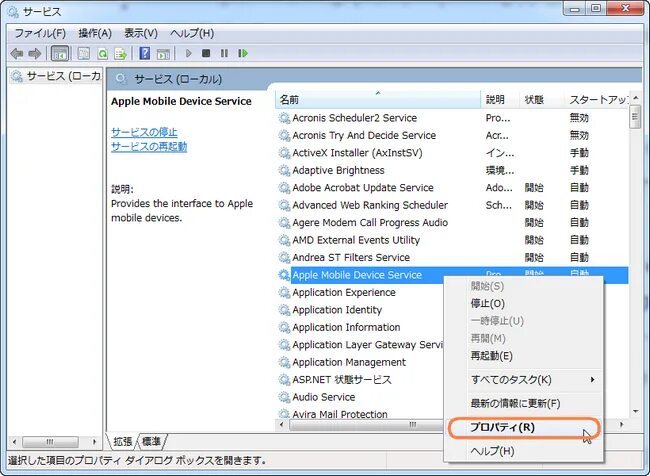Screen dimensions: 650x476
Task: Select Andrea ST Filters Service row
Action: pos(452,257)
